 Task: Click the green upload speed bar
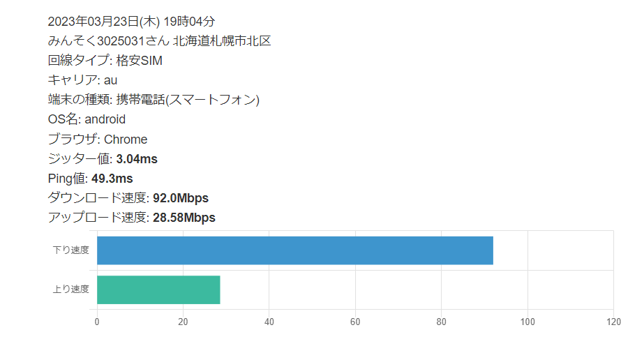158,289
